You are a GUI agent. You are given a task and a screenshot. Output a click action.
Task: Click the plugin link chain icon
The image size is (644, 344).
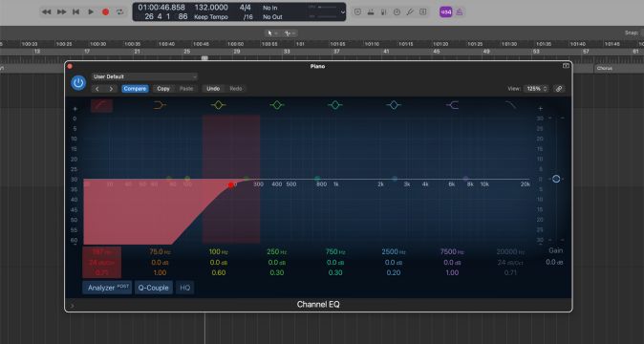[x=559, y=89]
